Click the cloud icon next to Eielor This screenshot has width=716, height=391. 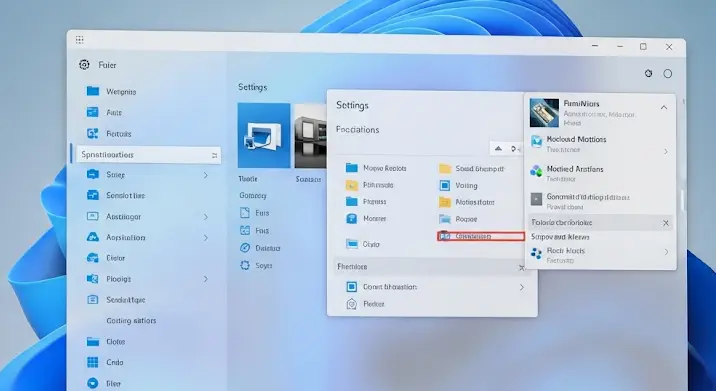click(93, 258)
